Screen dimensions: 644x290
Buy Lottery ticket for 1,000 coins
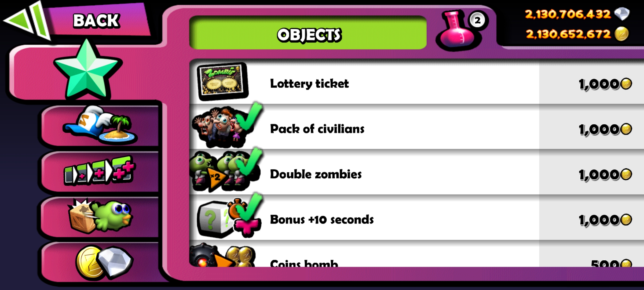point(605,84)
